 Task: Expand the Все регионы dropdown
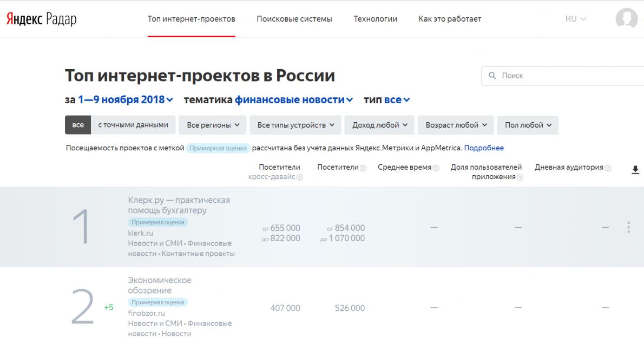tap(212, 125)
